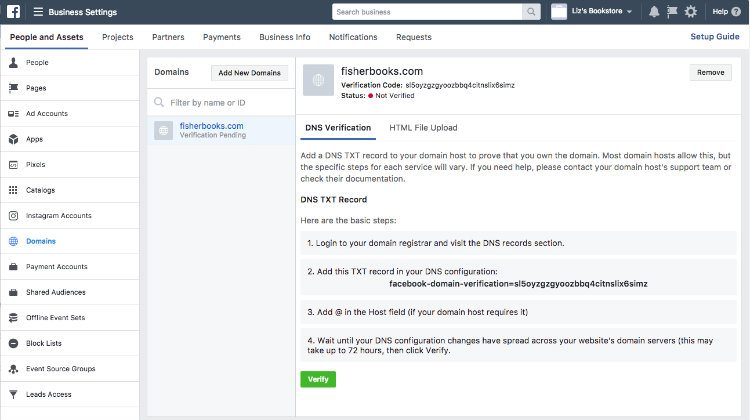Select the Partners tab
The width and height of the screenshot is (750, 420).
point(168,37)
